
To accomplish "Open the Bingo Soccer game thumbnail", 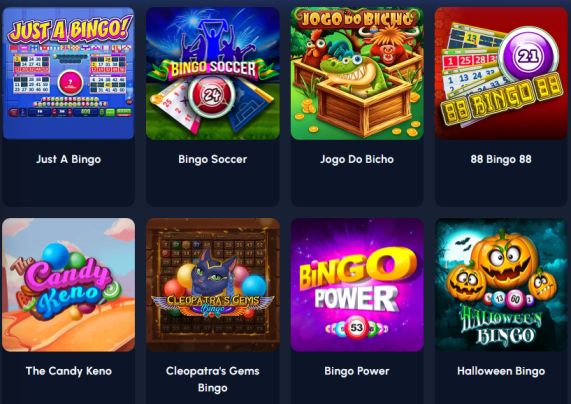I will [213, 73].
